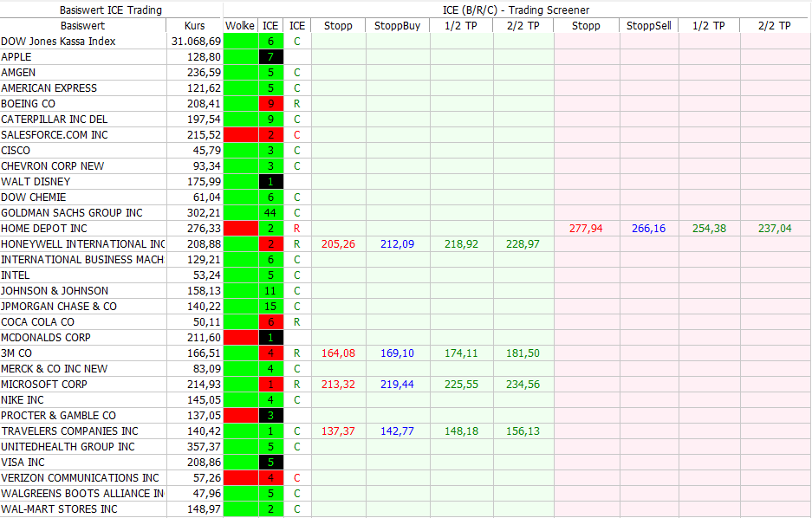Click Travelers 2/2 TP 156,13
The width and height of the screenshot is (812, 518).
click(523, 431)
